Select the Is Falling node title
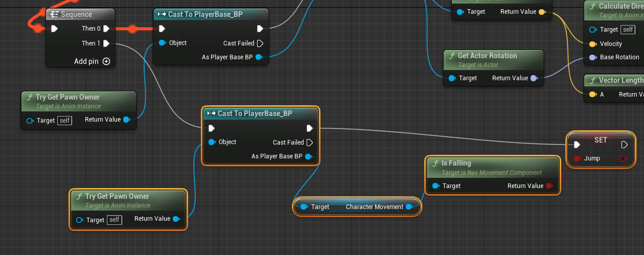The width and height of the screenshot is (644, 255). (x=456, y=163)
